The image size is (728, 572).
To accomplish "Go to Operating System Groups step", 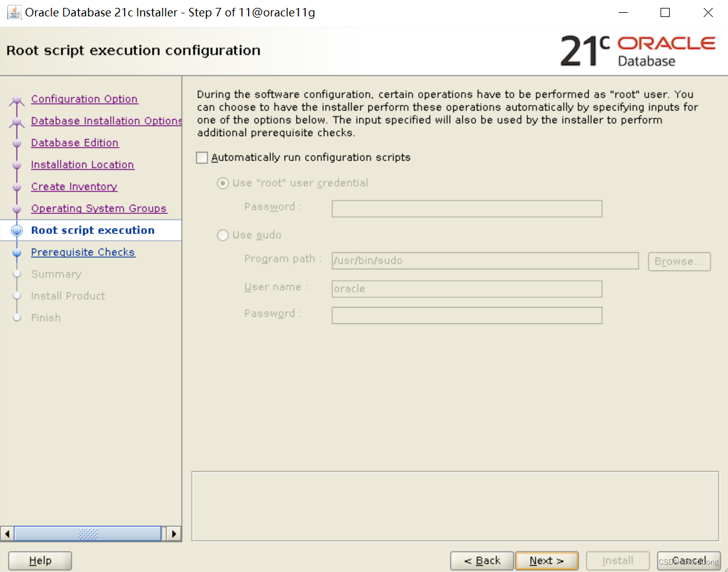I will 99,208.
